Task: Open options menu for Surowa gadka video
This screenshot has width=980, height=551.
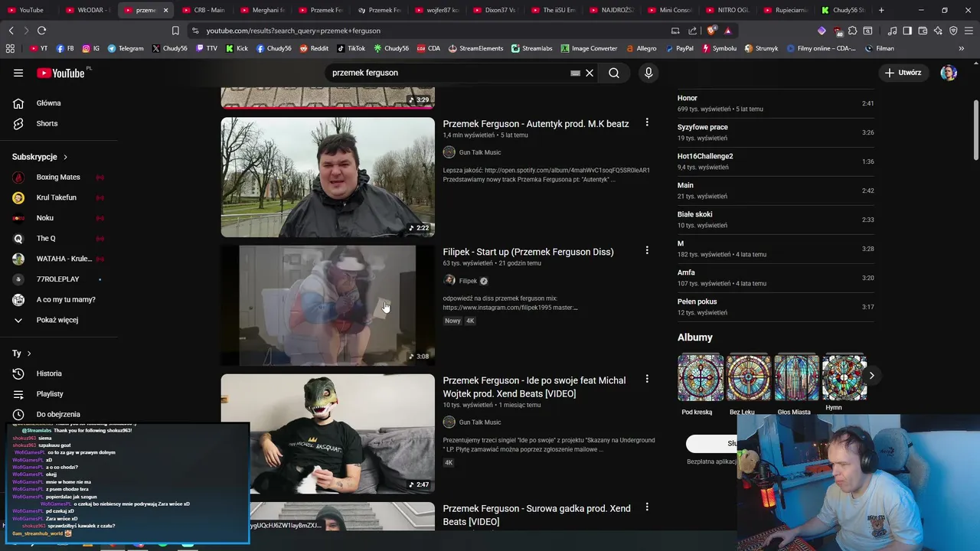Action: (647, 507)
